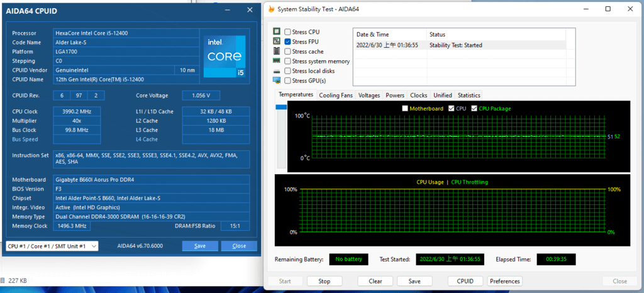This screenshot has width=644, height=293.
Task: Uncheck the Stress FPU checkbox
Action: [287, 41]
